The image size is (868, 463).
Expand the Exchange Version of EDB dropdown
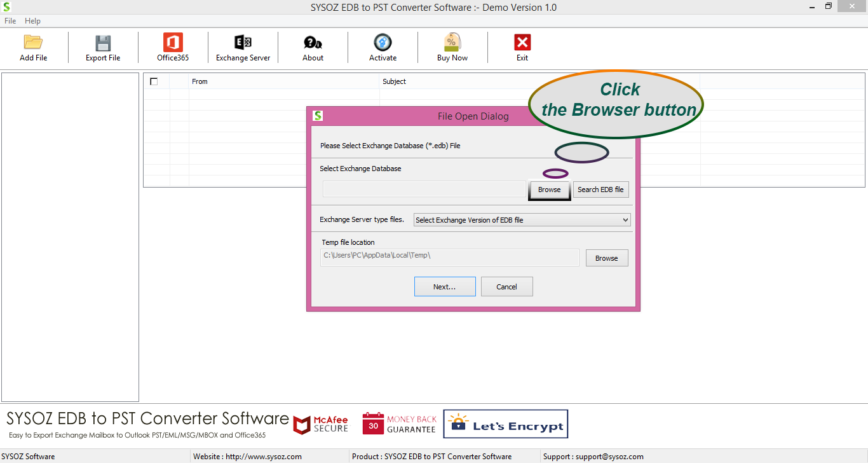(521, 220)
